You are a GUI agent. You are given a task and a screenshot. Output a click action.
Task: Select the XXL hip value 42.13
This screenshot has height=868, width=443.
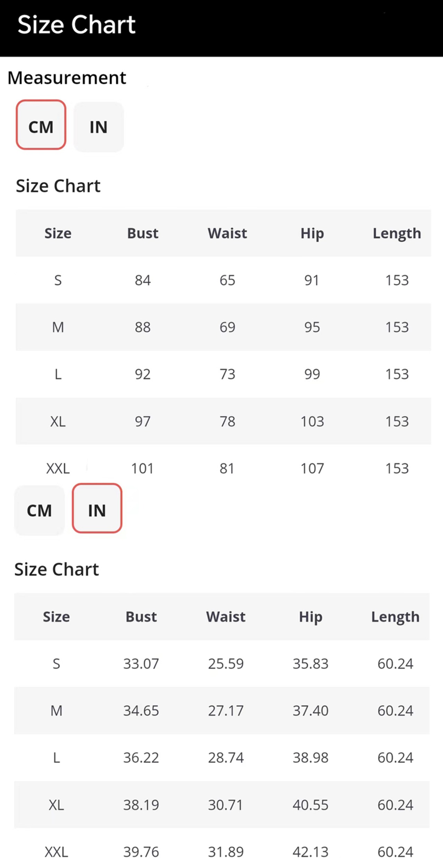(310, 852)
